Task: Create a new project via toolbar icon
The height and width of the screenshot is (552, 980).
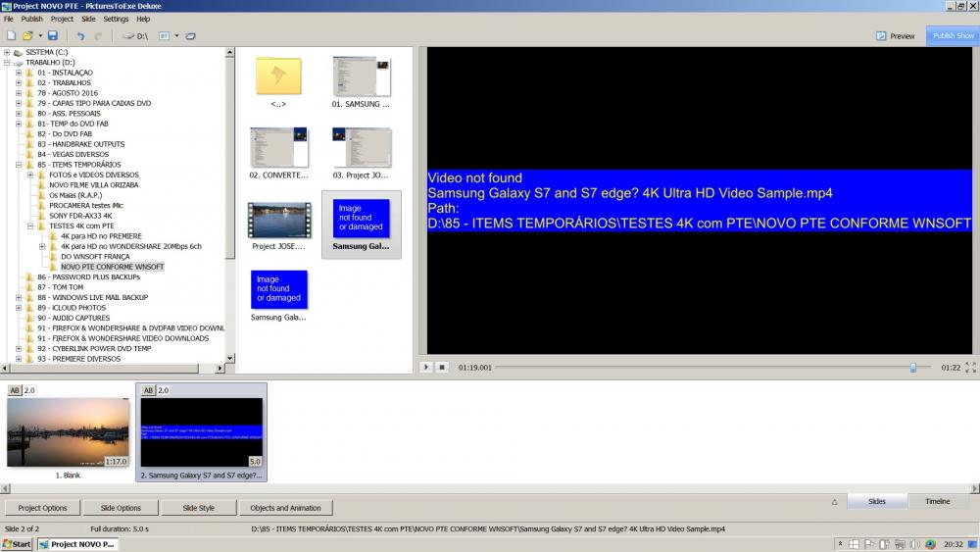Action: point(11,36)
